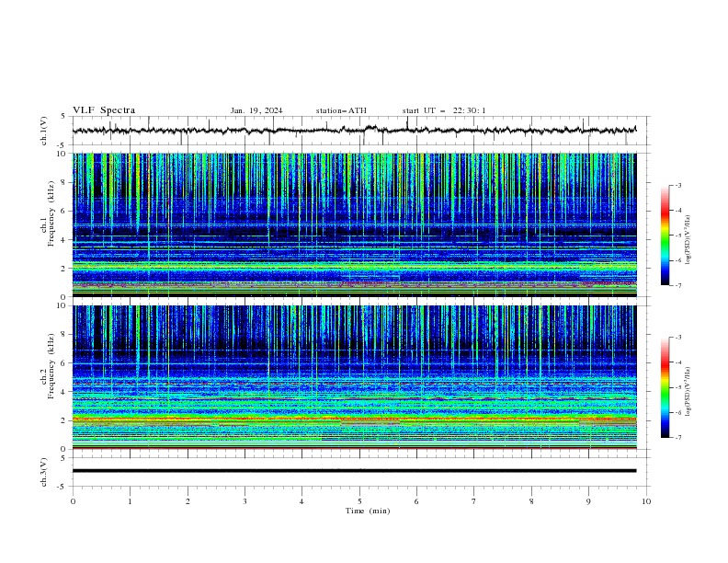The image size is (728, 563).
Task: Select the ch.2 "Frequency (kHz)" axis label
Action: (51, 365)
